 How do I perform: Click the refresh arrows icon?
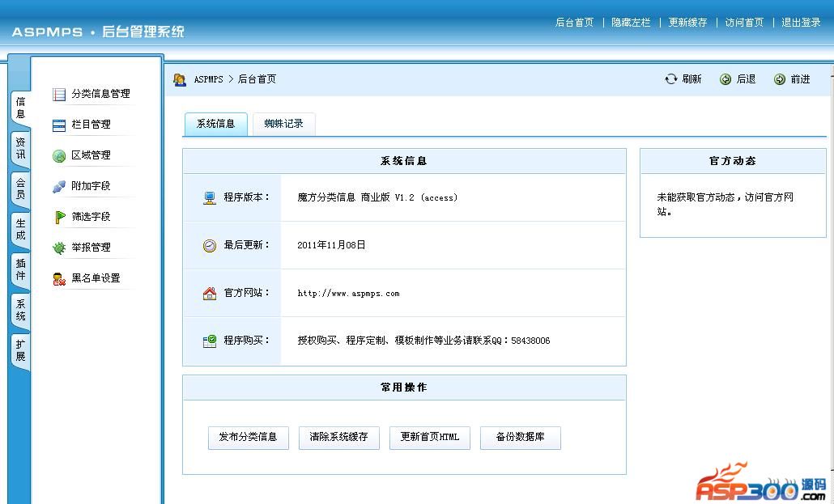670,79
